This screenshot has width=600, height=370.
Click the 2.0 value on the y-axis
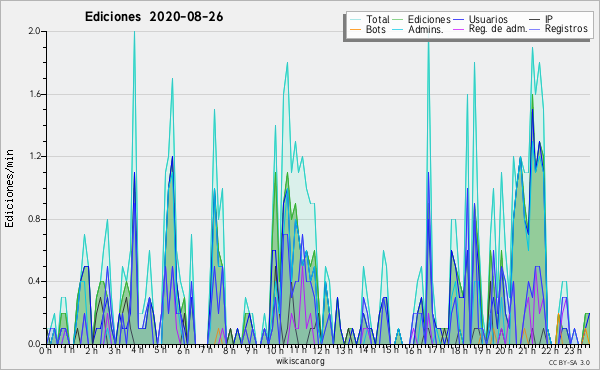35,31
